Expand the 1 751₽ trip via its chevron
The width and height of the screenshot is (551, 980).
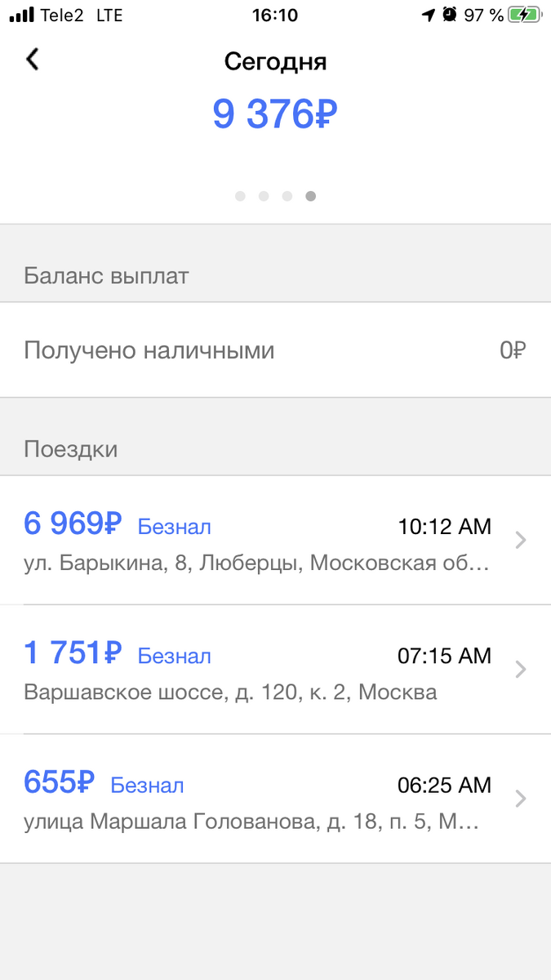click(x=520, y=669)
